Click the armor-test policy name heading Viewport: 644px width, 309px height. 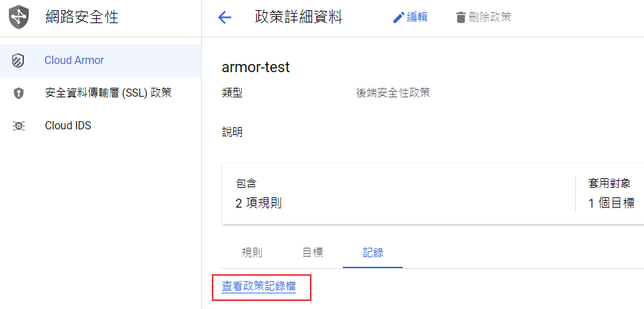click(256, 67)
